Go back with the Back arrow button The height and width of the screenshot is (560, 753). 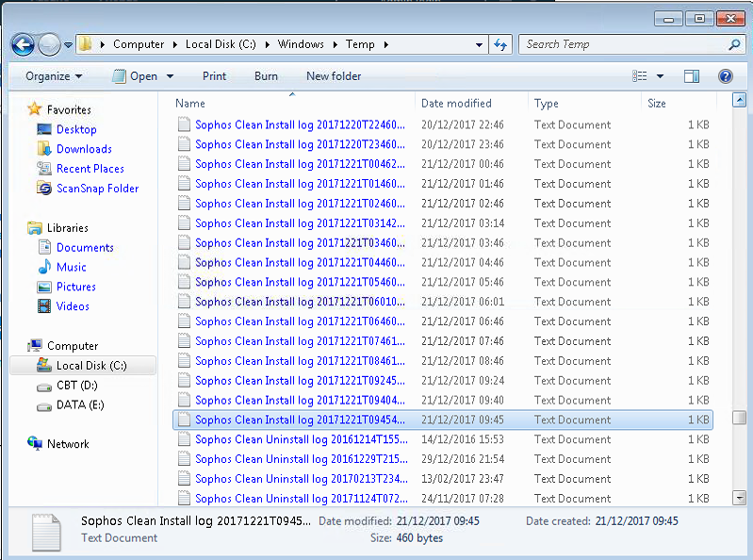tap(23, 45)
